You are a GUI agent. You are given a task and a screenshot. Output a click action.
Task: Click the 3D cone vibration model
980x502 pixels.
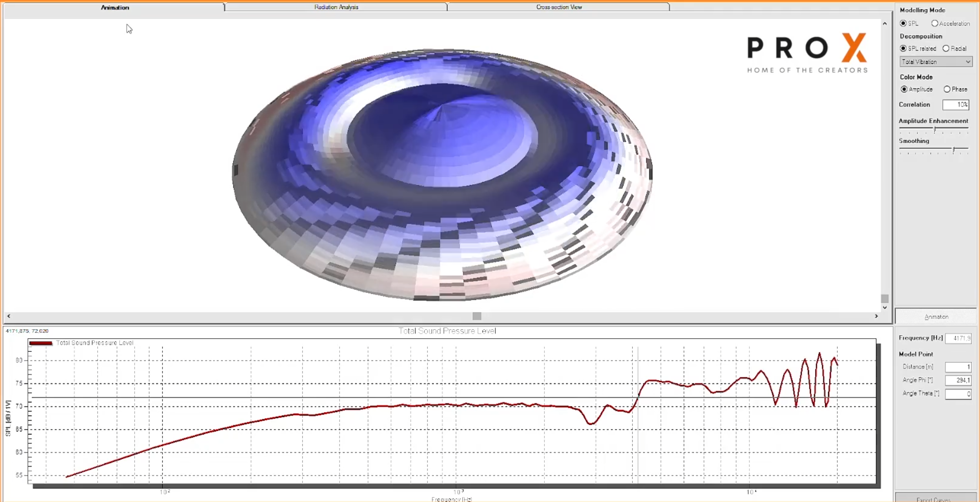click(442, 175)
